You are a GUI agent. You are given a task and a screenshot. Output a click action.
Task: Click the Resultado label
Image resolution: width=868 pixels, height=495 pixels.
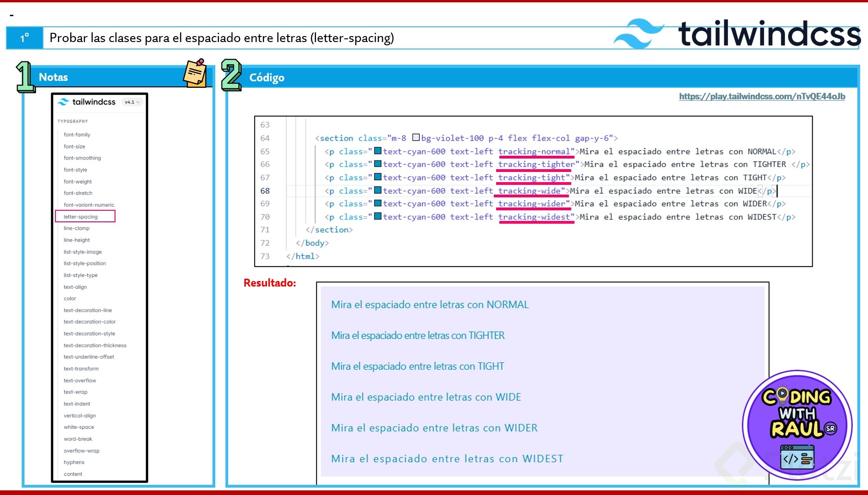click(x=270, y=283)
